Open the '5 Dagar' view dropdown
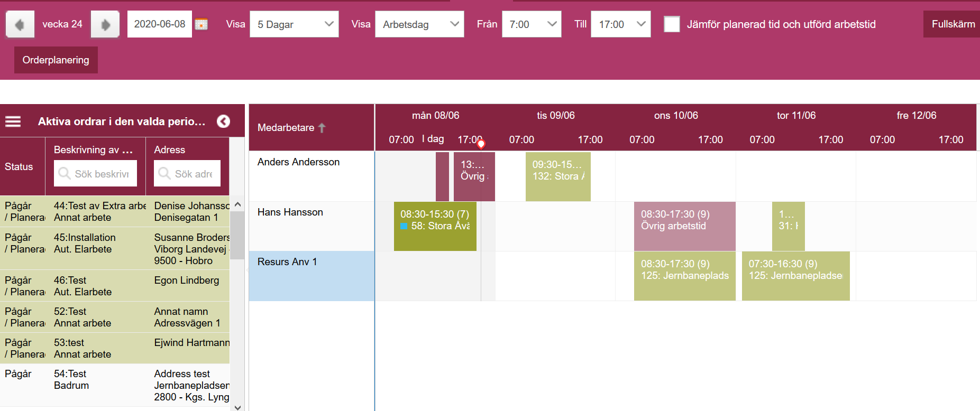The image size is (980, 411). [294, 24]
